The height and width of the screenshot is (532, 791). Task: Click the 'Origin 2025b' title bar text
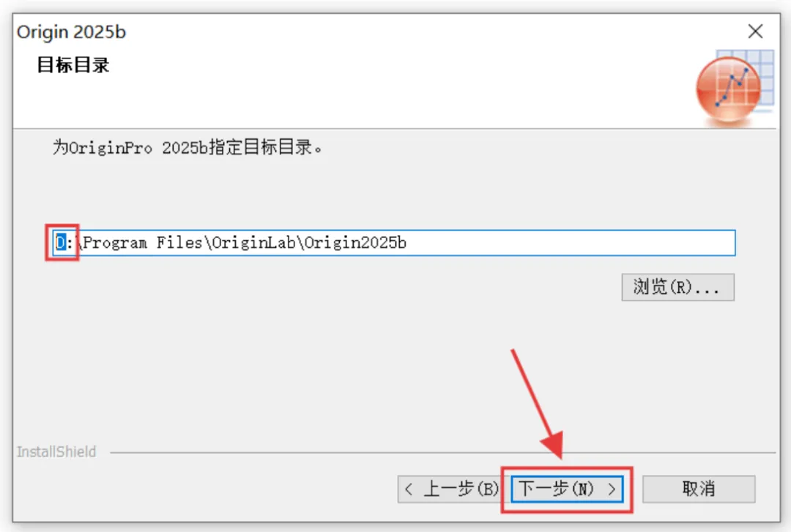[x=71, y=31]
